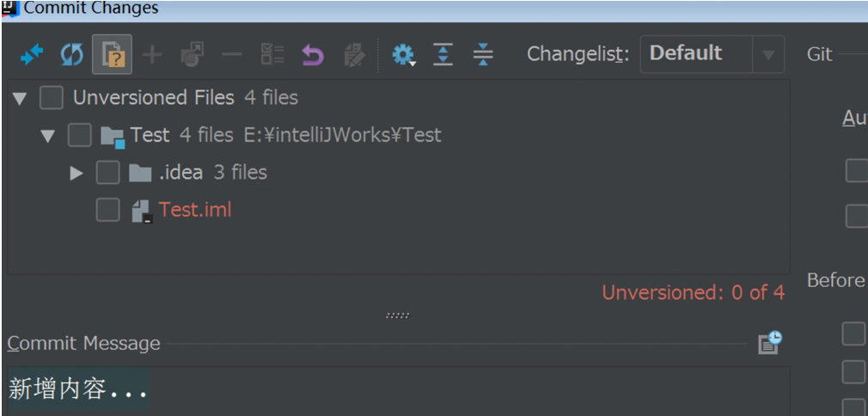The image size is (868, 416).
Task: Expand the .idea folder node
Action: 76,174
